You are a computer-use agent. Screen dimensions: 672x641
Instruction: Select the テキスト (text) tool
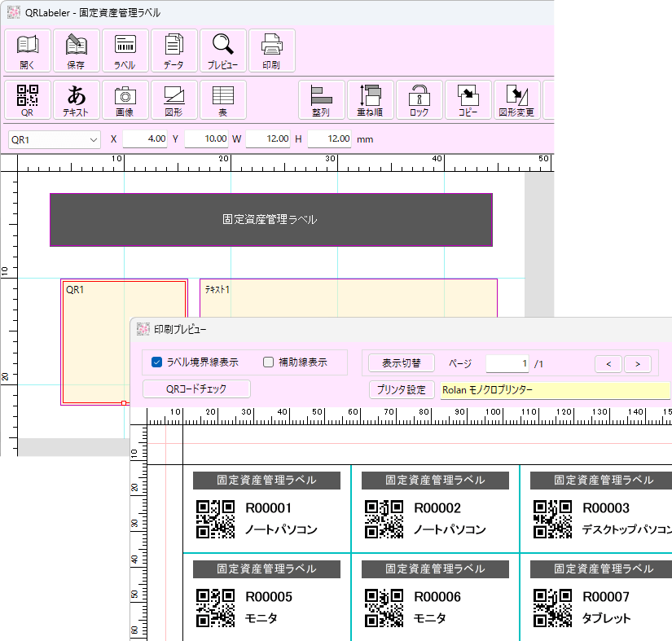pyautogui.click(x=76, y=99)
